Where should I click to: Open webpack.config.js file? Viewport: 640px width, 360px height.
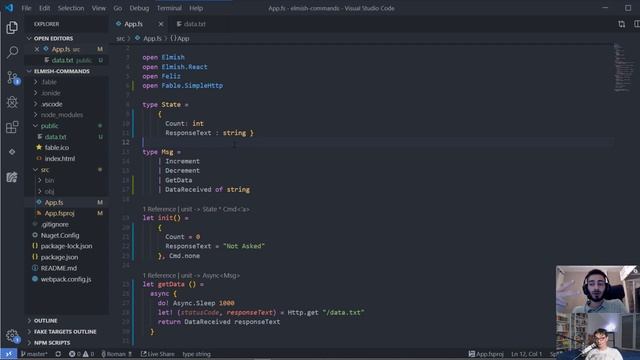coord(66,279)
